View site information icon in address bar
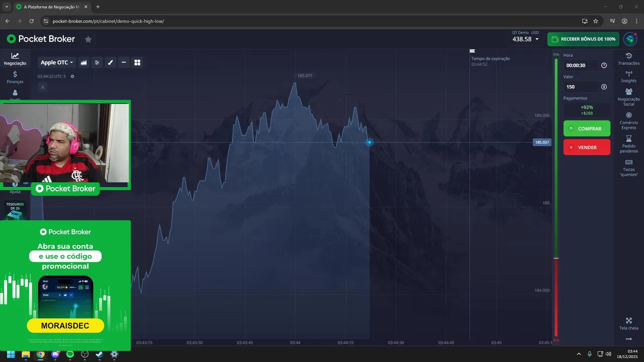The height and width of the screenshot is (362, 644). 45,21
